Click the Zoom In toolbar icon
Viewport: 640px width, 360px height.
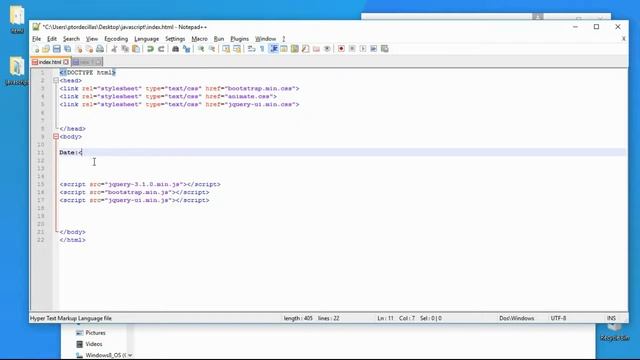pyautogui.click(x=201, y=49)
